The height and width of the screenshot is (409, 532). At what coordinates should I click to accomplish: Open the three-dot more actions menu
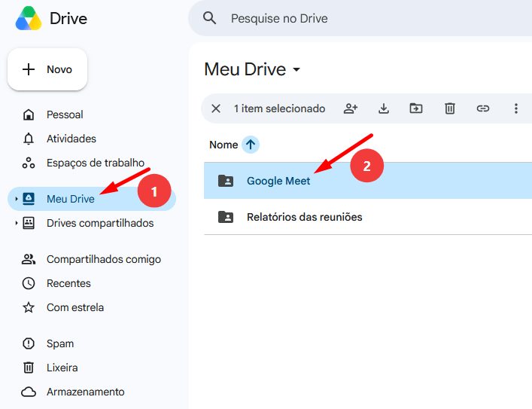coord(516,108)
